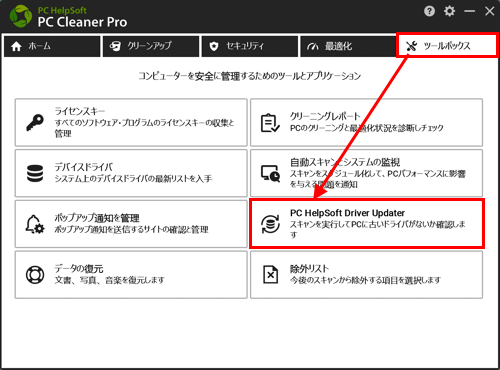The width and height of the screenshot is (500, 370).
Task: Click the home icon in ホーム tab
Action: (x=16, y=46)
